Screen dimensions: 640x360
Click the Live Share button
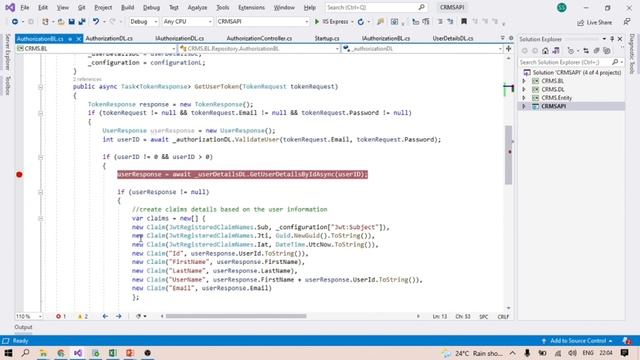click(x=594, y=22)
